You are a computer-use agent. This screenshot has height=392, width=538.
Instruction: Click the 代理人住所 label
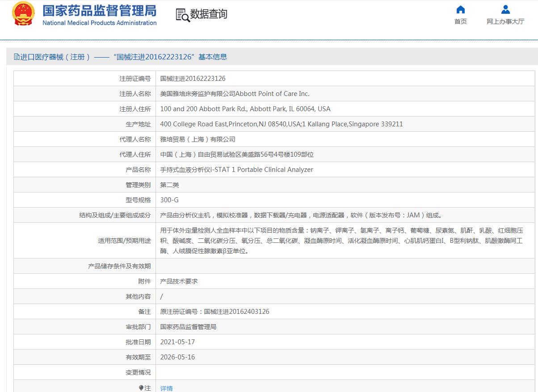coord(135,154)
